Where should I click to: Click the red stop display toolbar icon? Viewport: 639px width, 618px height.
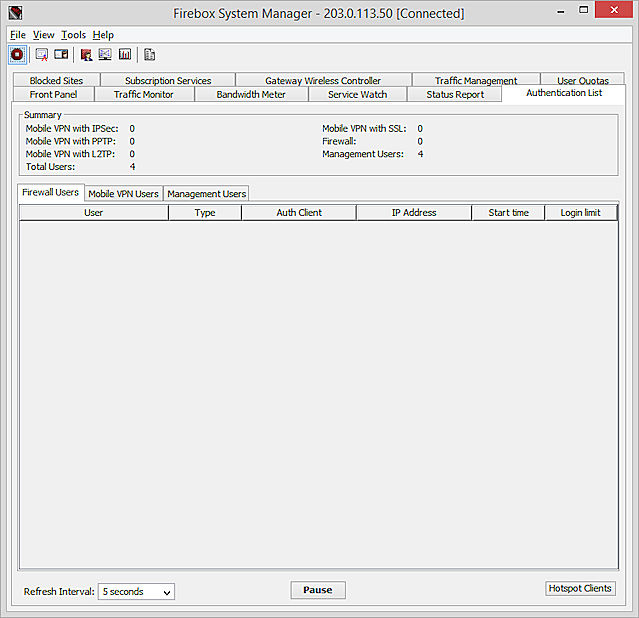tap(17, 54)
